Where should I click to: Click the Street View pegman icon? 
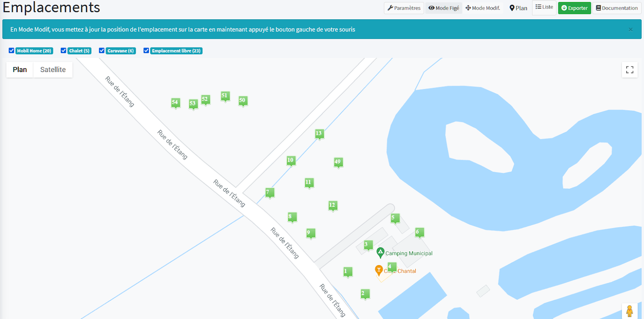tap(630, 311)
